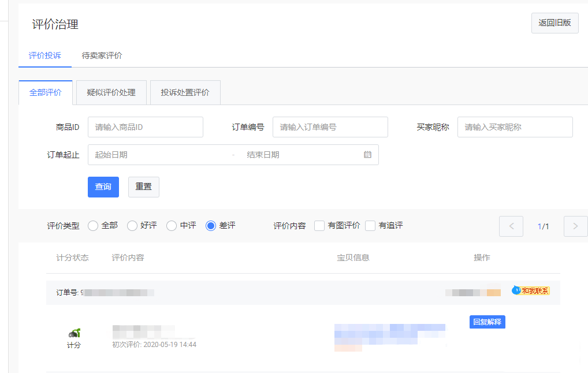588x373 pixels.
Task: Click the 回复解释 reply button
Action: pyautogui.click(x=487, y=322)
